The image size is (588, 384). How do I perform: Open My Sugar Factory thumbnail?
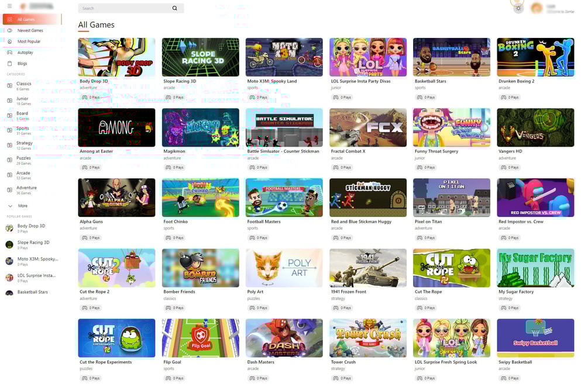tap(535, 268)
